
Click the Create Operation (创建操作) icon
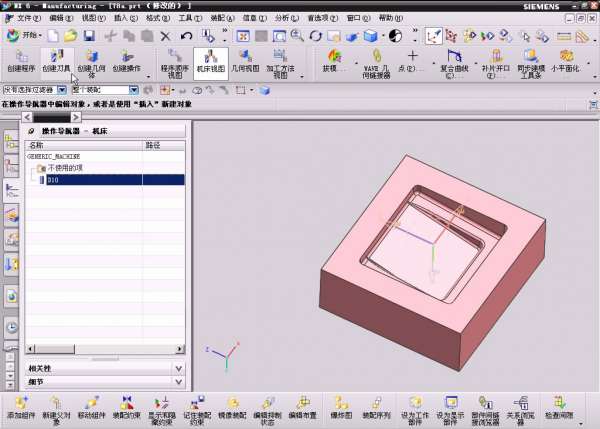click(x=126, y=61)
